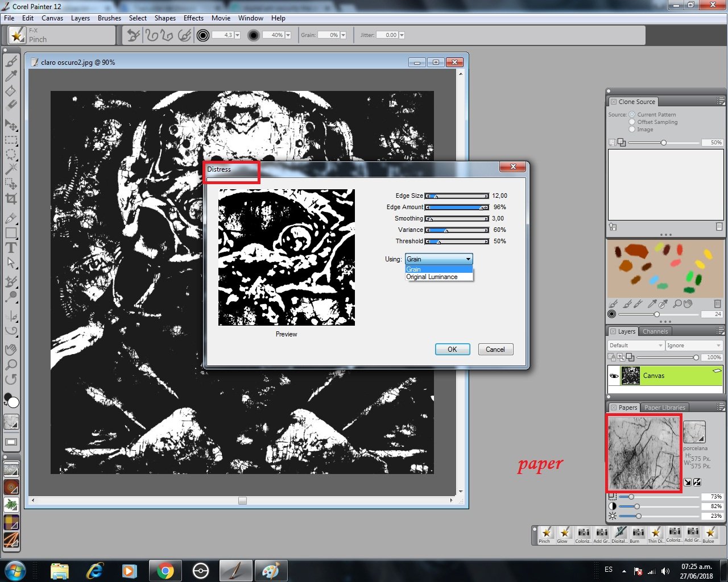Click the Thin Di.. custom palette shortcut
Screen dimensions: 728x582
click(656, 535)
